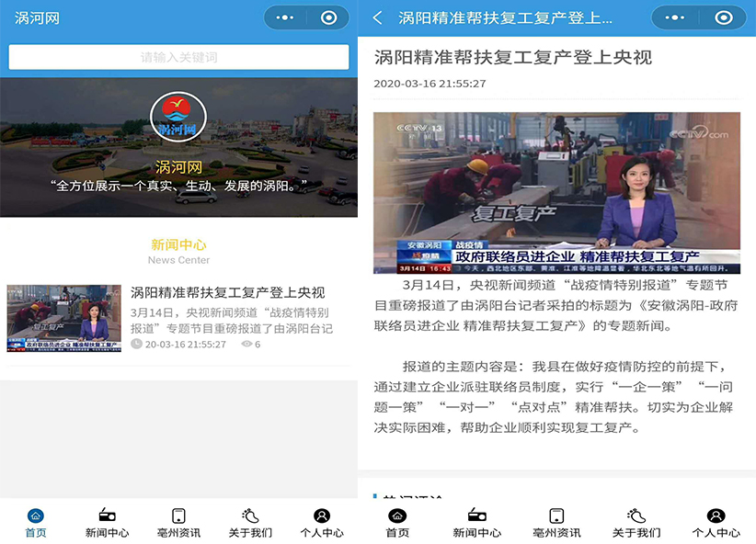Tap the circle close icon on home screen
Image resolution: width=756 pixels, height=544 pixels.
click(328, 17)
